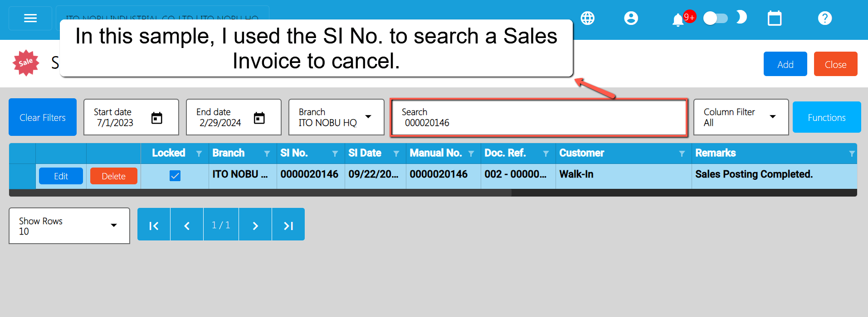Open the help question mark icon
The width and height of the screenshot is (868, 317).
824,18
